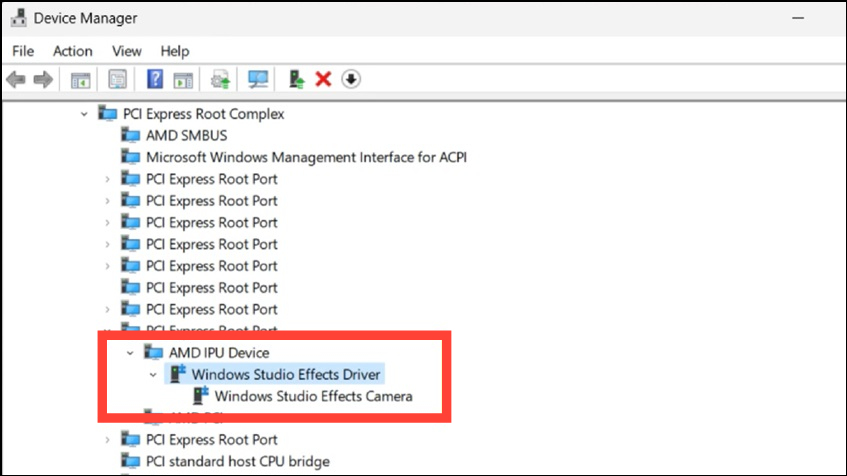
Task: Select the PCI Express Root Complex label
Action: (x=204, y=114)
